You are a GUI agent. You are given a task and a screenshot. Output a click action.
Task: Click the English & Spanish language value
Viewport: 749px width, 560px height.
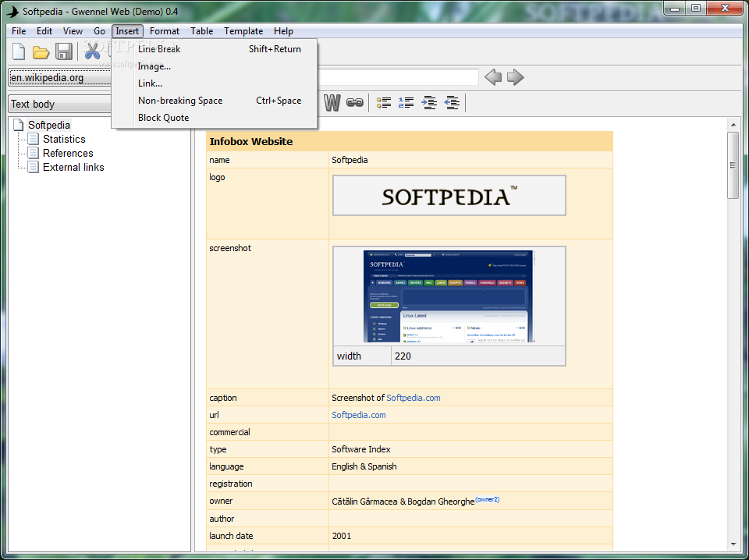coord(364,466)
